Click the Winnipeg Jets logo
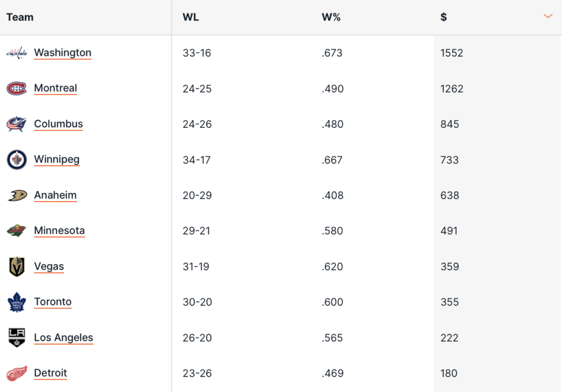Screen dimensions: 562x392 pos(16,160)
